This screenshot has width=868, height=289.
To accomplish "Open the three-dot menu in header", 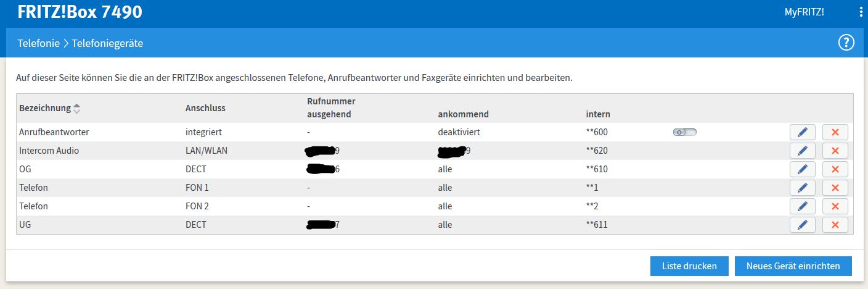I will [x=861, y=12].
